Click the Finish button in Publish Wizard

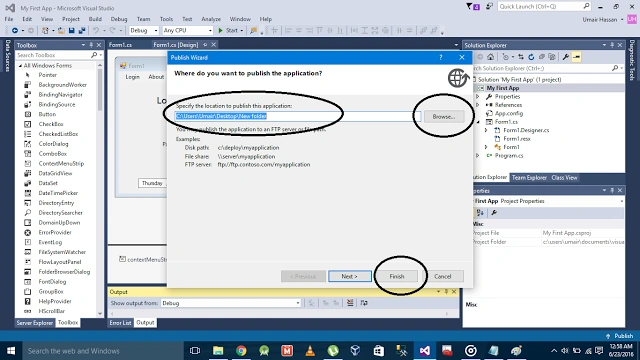point(396,276)
